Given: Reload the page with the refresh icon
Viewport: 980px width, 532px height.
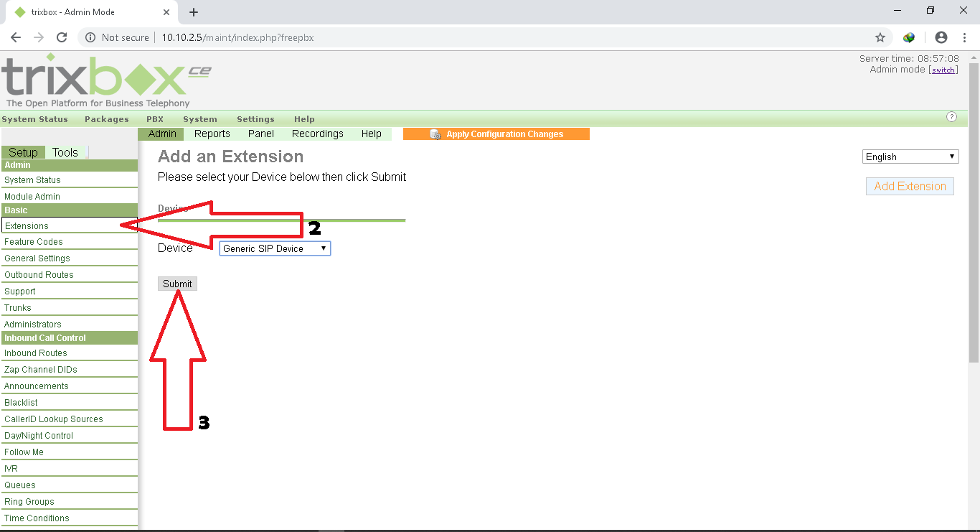Looking at the screenshot, I should point(62,37).
